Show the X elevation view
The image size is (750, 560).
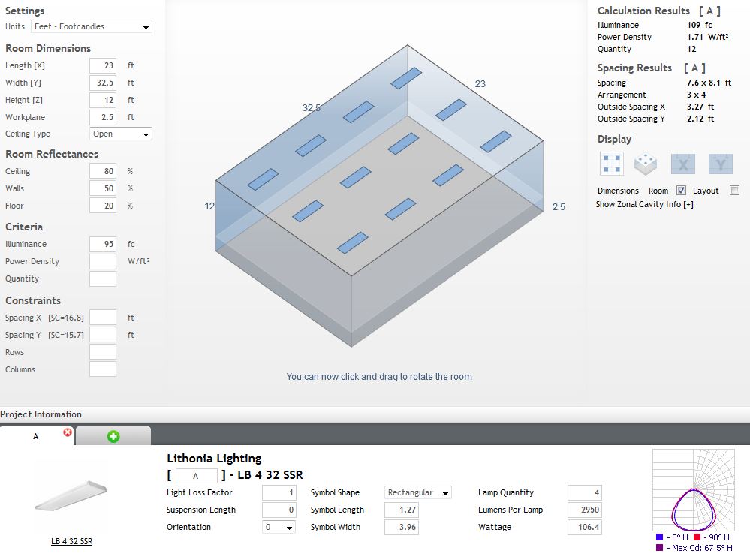[682, 163]
